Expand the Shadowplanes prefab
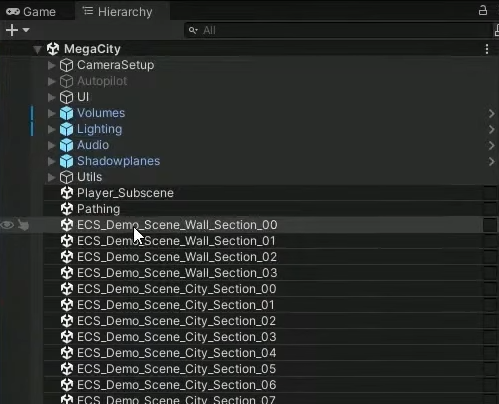Viewport: 499px width, 404px height. [x=51, y=161]
